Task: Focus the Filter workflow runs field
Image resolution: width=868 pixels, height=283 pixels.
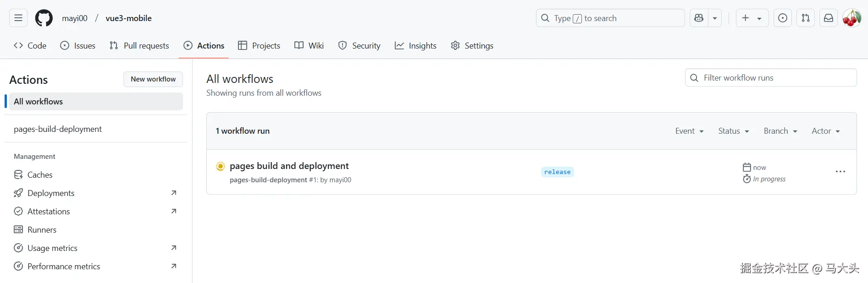Action: [771, 77]
